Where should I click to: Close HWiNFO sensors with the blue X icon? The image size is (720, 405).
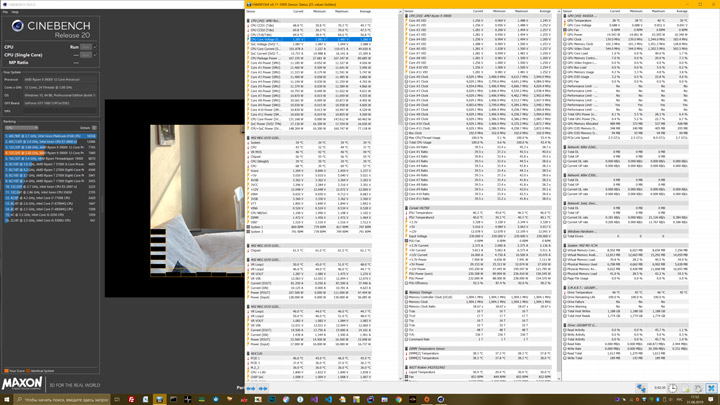(x=711, y=388)
